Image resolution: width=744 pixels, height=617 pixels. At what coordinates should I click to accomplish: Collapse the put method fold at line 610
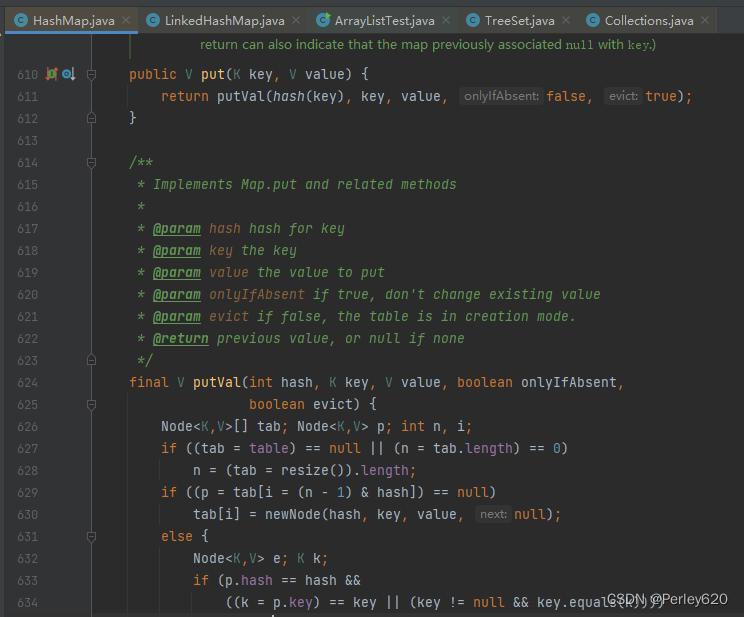92,75
